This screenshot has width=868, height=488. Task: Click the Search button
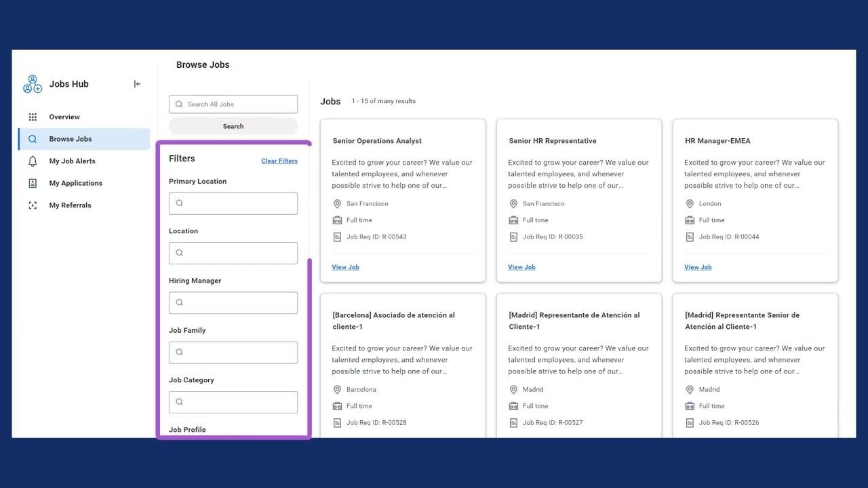pos(233,126)
